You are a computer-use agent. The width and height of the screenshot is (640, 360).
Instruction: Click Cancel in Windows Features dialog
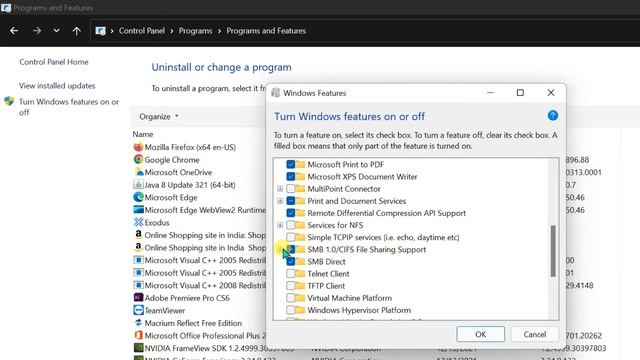point(535,334)
